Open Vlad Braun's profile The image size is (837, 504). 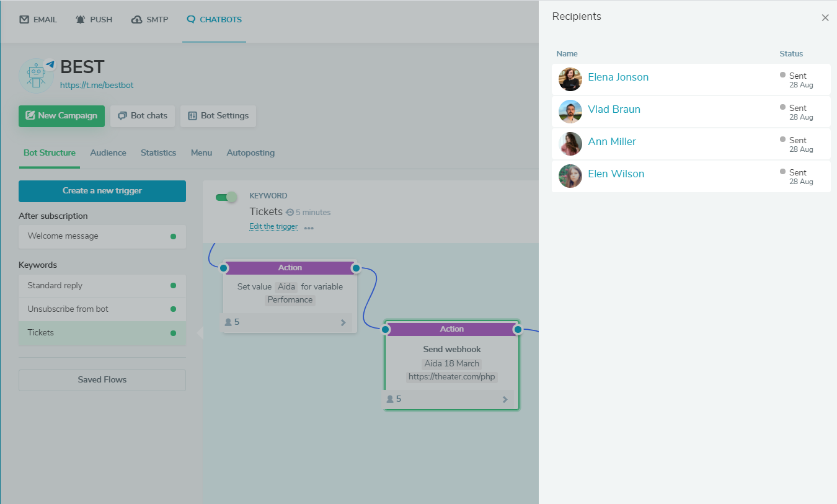[614, 110]
